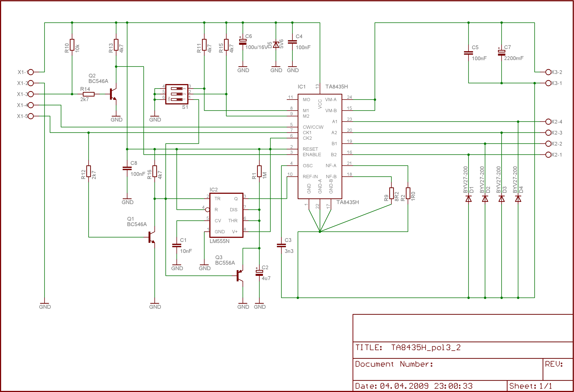
Task: Click the C7 2200mF capacitor symbol
Action: point(501,53)
